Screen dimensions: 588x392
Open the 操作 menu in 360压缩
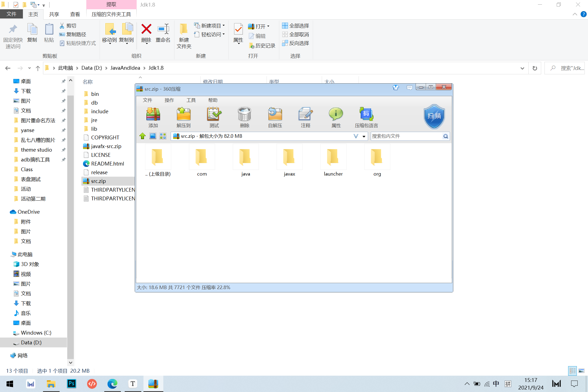(x=169, y=100)
